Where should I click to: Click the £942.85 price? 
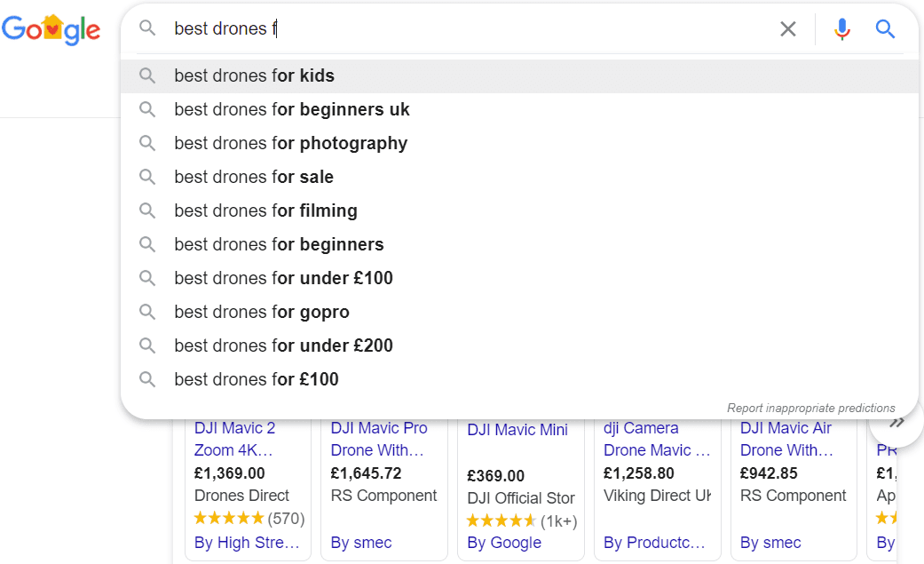(x=769, y=473)
